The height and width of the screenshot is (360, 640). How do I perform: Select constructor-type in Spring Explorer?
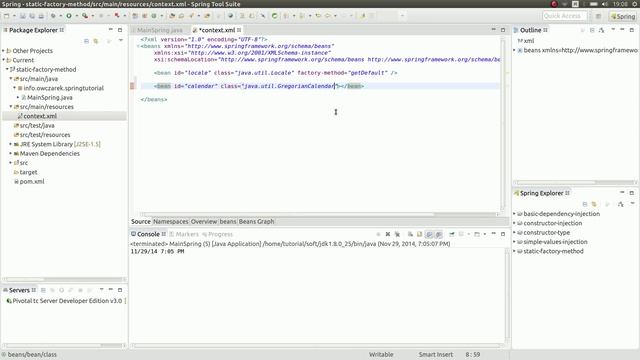point(547,233)
